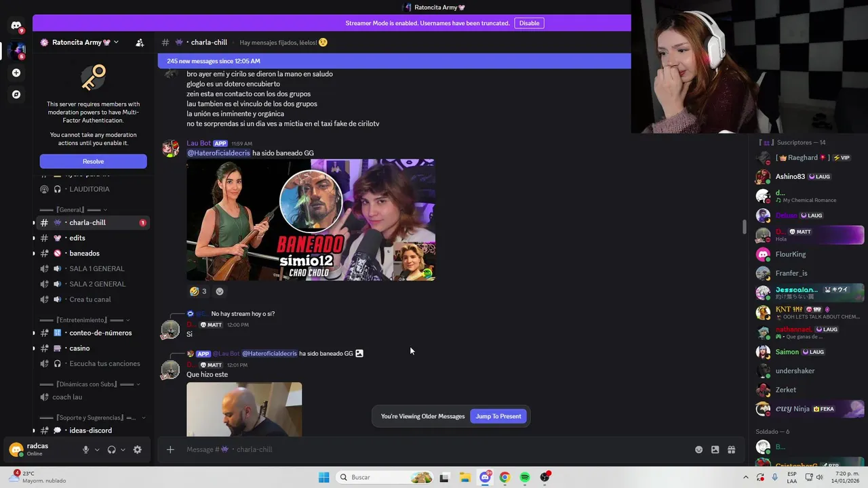This screenshot has width=868, height=488.
Task: Open the BANEADO simio12 image embed
Action: 311,220
